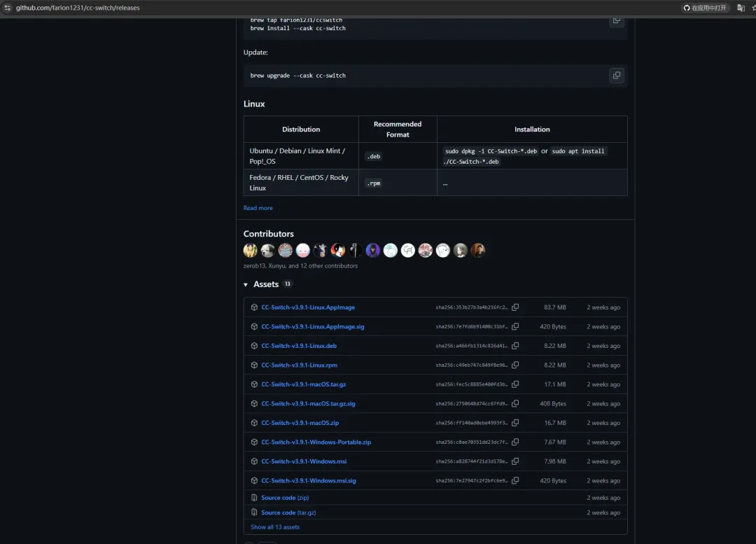Open page in GitHub app button
The height and width of the screenshot is (544, 756).
click(x=704, y=8)
